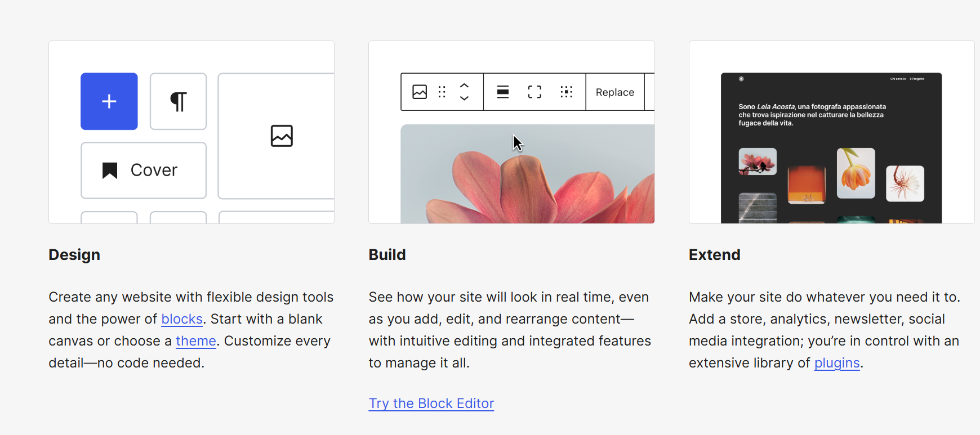Screen dimensions: 980x435
Task: Click the Design heading
Action: tap(74, 255)
